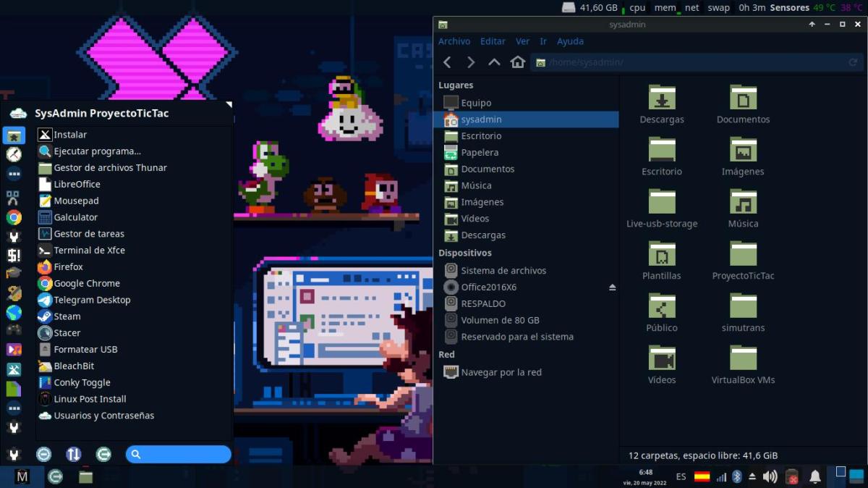
Task: Open the Archivo menu
Action: (x=454, y=41)
